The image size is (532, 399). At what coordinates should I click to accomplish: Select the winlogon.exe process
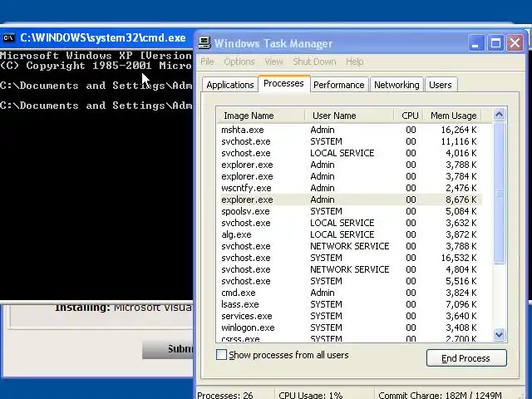click(x=349, y=328)
